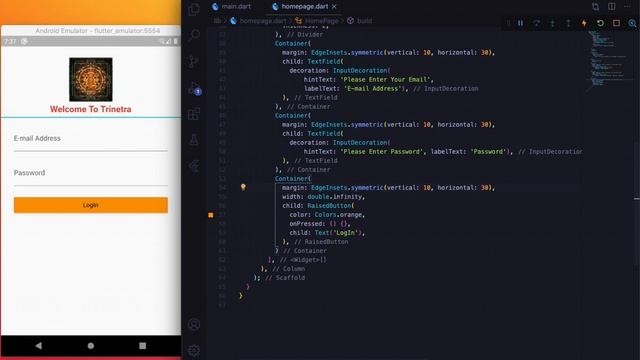640x360 pixels.
Task: Click the Password field in emulator
Action: (x=91, y=174)
